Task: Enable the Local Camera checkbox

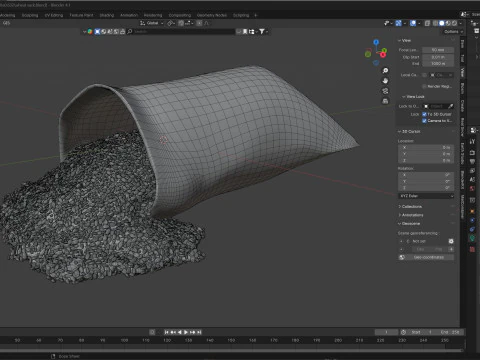Action: (424, 75)
